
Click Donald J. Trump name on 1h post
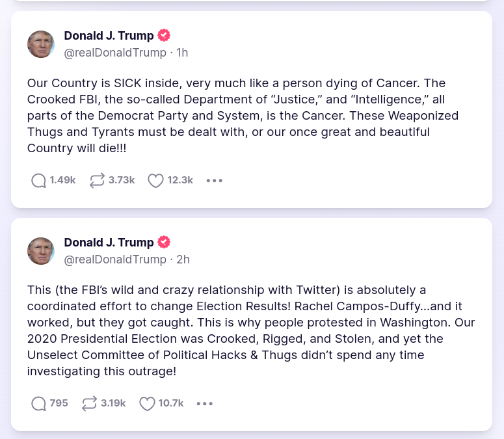(x=109, y=35)
